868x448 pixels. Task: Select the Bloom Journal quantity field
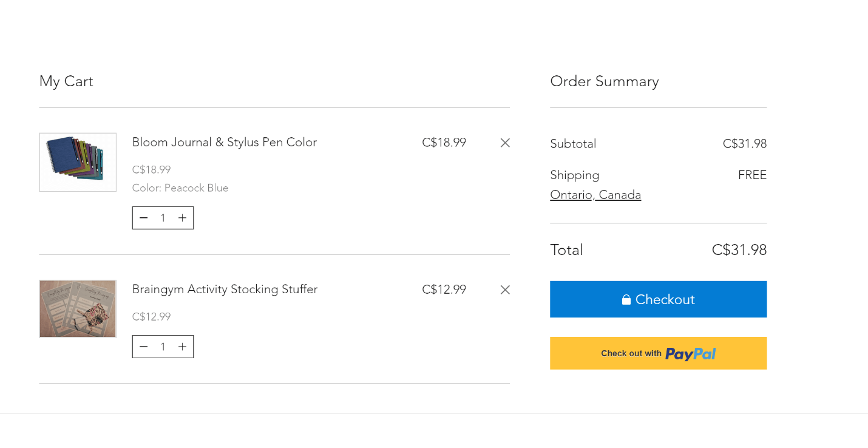pos(163,218)
